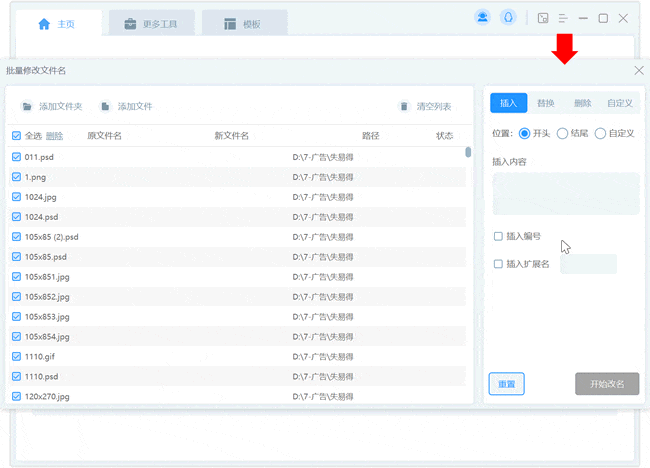Click the QQ penguin icon
The image size is (650, 468).
pyautogui.click(x=509, y=18)
